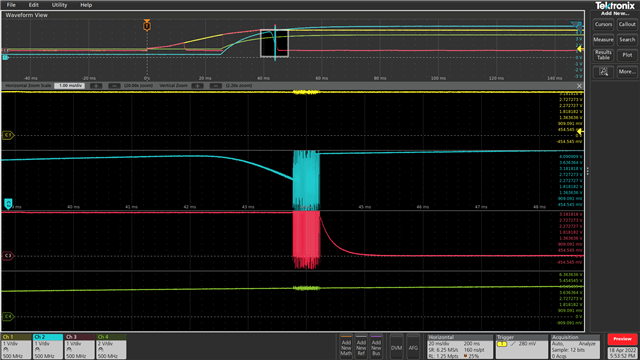Click the orange trigger position marker T
640x360 pixels.
tap(147, 25)
